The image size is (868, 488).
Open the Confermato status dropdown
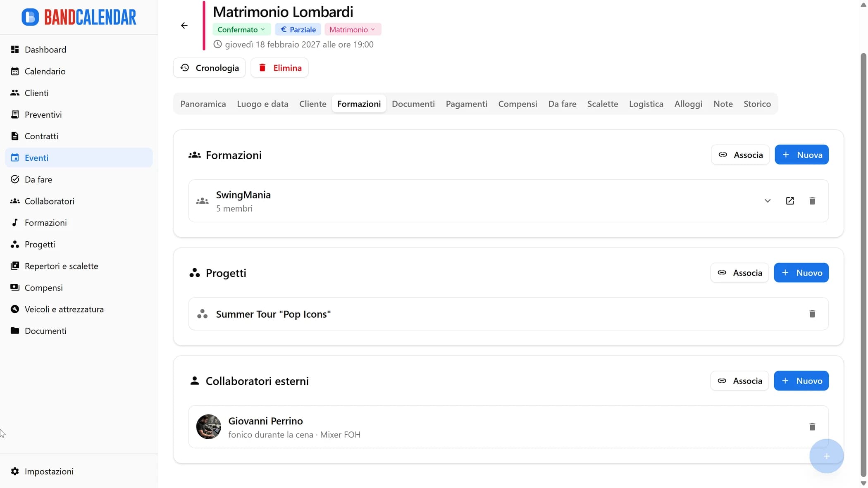point(241,30)
